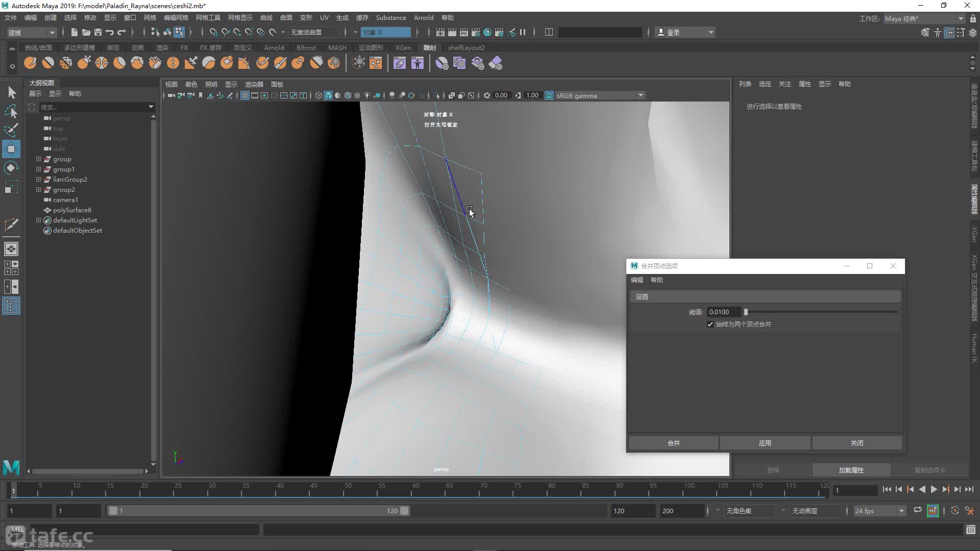Viewport: 980px width, 551px height.
Task: Open the viewport 着色 menu
Action: click(x=191, y=85)
